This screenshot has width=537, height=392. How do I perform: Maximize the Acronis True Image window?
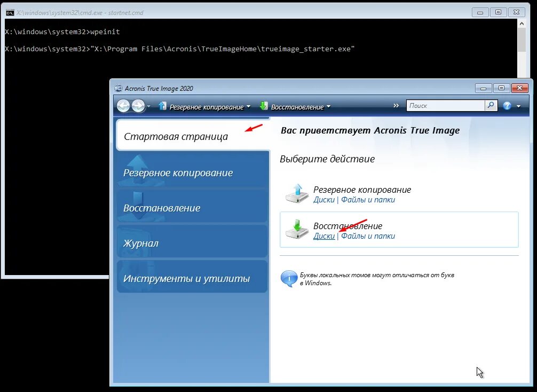[501, 89]
